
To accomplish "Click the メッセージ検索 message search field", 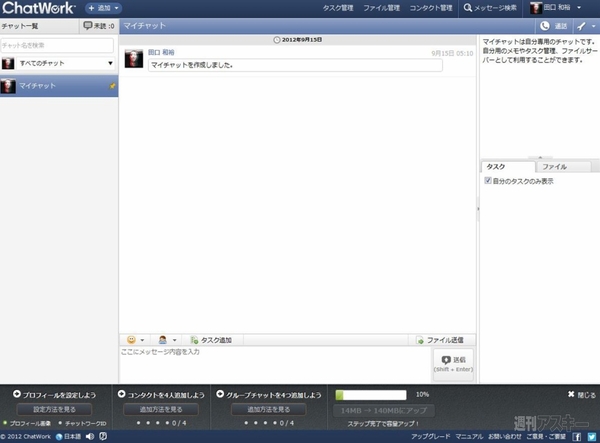I will pos(490,8).
